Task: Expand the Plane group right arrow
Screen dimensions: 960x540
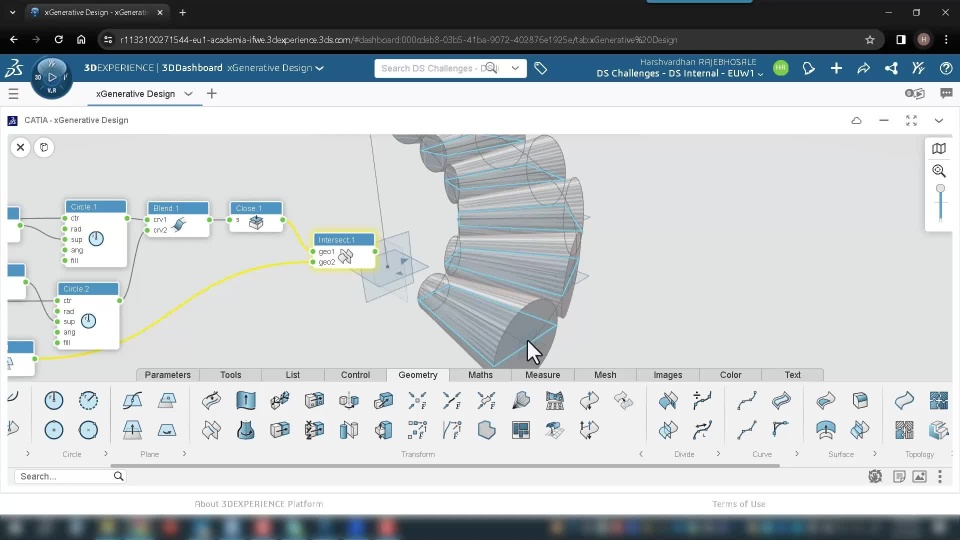Action: point(184,454)
